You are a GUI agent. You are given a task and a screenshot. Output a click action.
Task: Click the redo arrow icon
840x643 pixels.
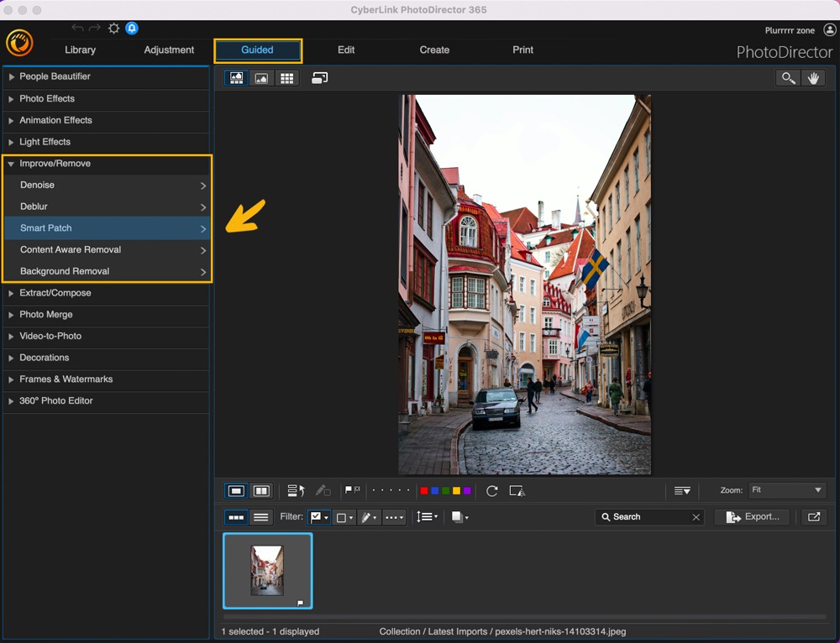pyautogui.click(x=95, y=28)
